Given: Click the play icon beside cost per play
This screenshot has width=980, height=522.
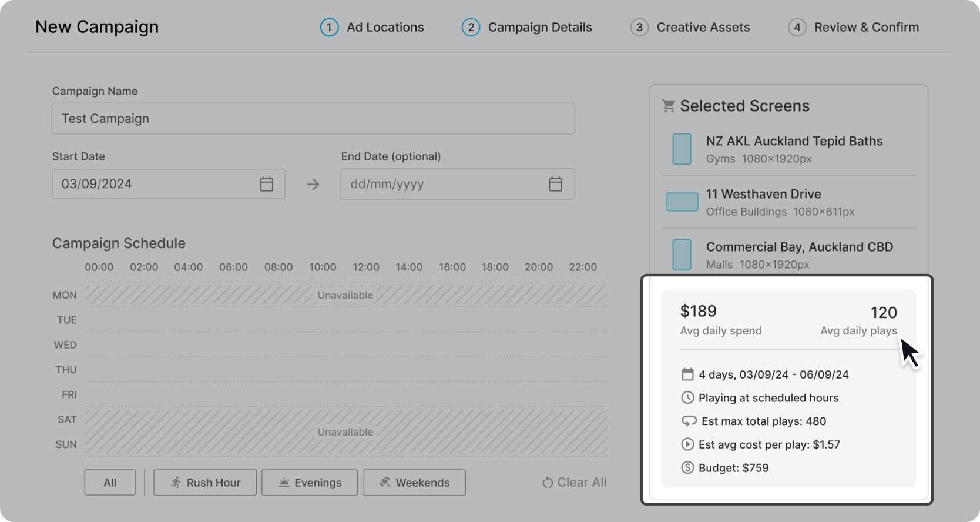Looking at the screenshot, I should point(687,444).
